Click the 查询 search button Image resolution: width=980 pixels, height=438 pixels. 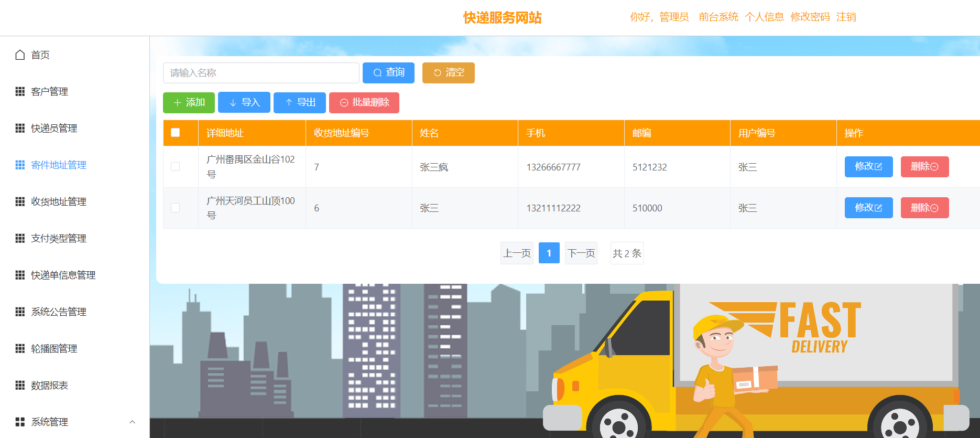[388, 73]
